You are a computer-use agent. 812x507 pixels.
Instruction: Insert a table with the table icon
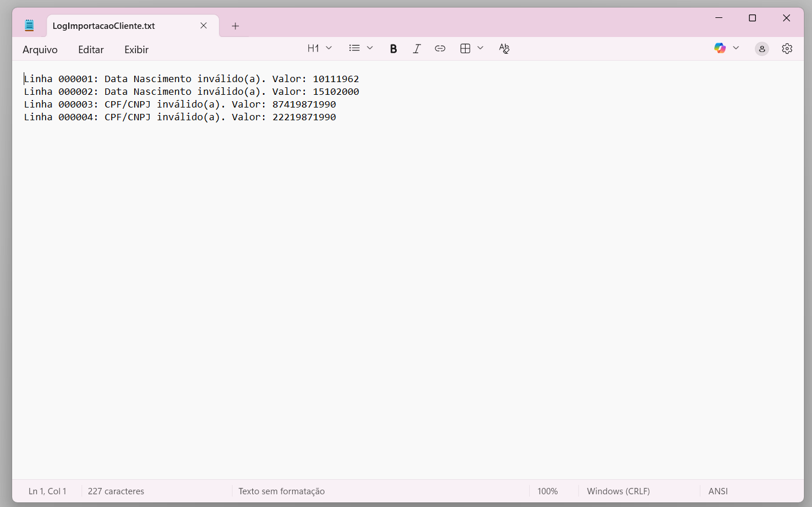point(465,49)
